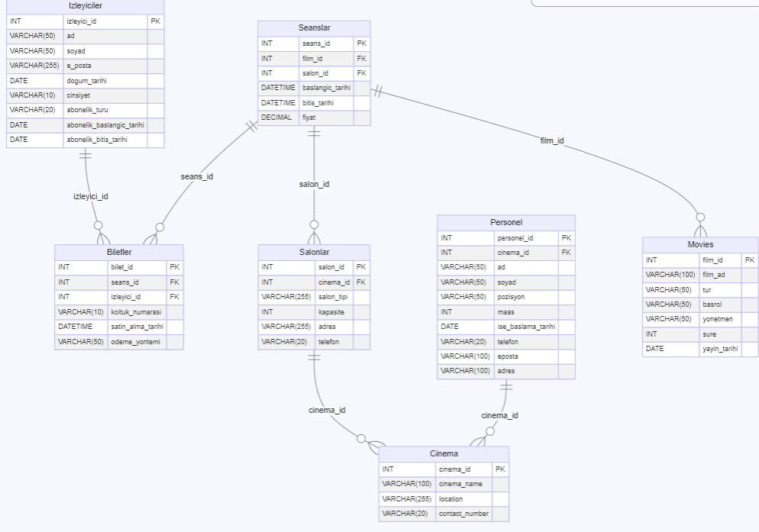Click the Cinema table title
The image size is (759, 532).
coord(444,453)
